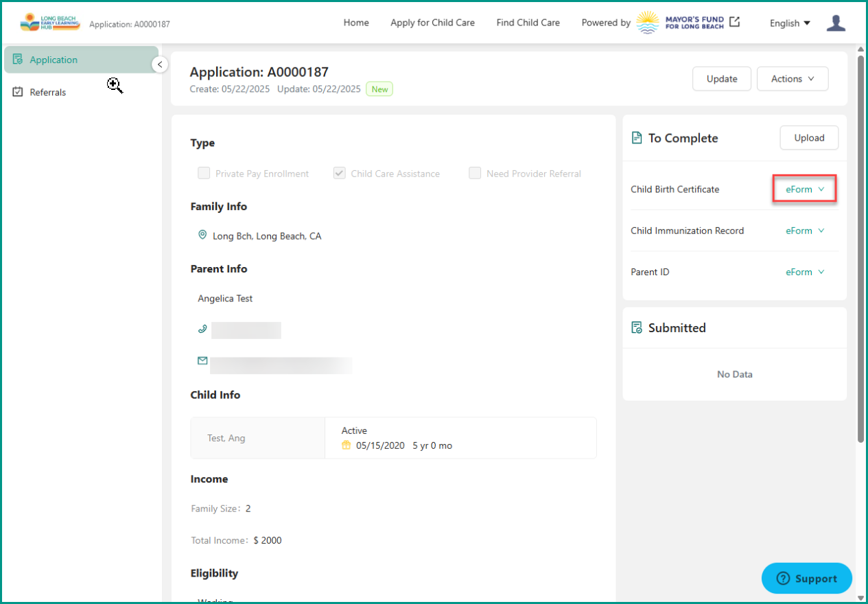Image resolution: width=868 pixels, height=604 pixels.
Task: Open Apply for Child Care menu item
Action: point(432,23)
